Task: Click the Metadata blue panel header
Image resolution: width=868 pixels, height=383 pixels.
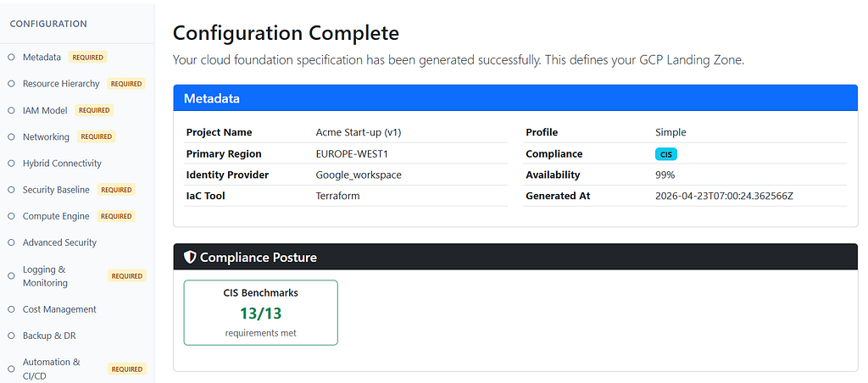Action: point(515,98)
